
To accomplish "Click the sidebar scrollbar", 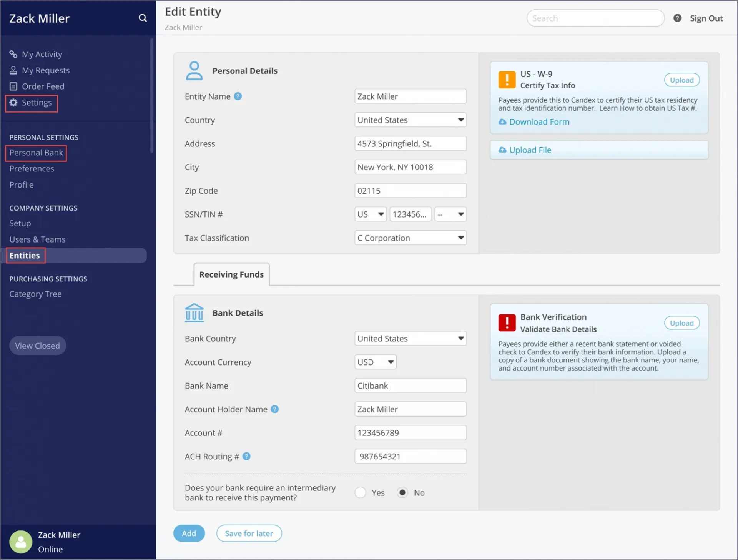I will (151, 96).
